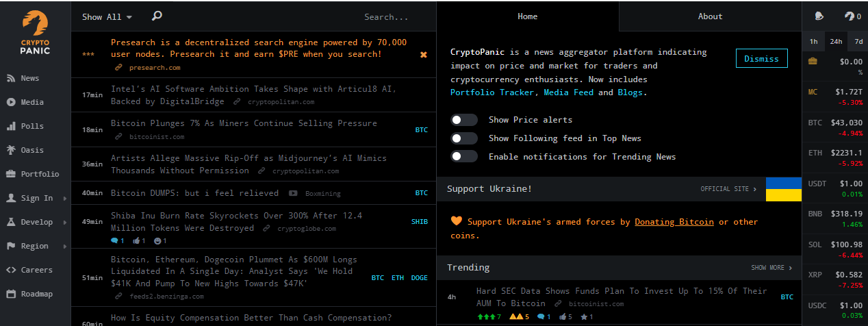This screenshot has width=868, height=326.
Task: Click the CryptoPanic wolf logo
Action: [x=35, y=32]
